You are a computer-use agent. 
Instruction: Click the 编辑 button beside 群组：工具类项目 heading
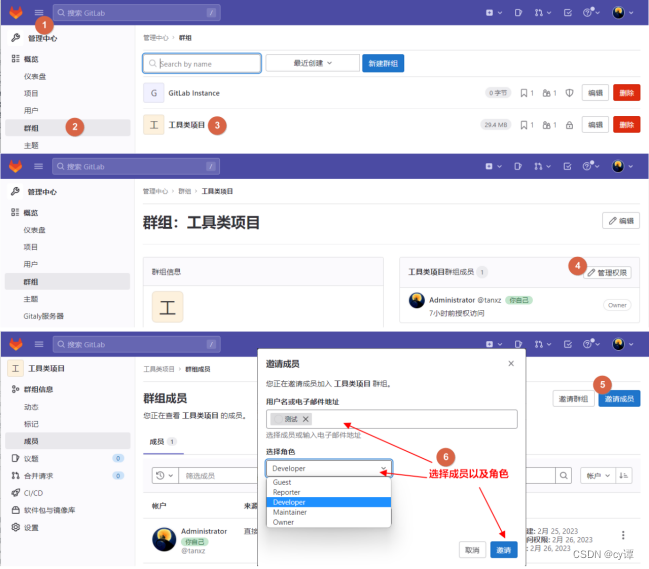621,221
